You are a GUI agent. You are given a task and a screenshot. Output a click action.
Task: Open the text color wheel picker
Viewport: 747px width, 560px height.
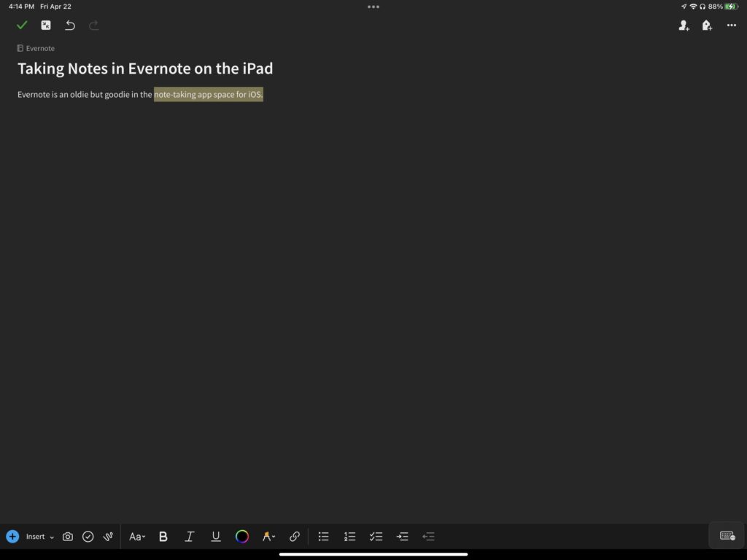(x=242, y=537)
